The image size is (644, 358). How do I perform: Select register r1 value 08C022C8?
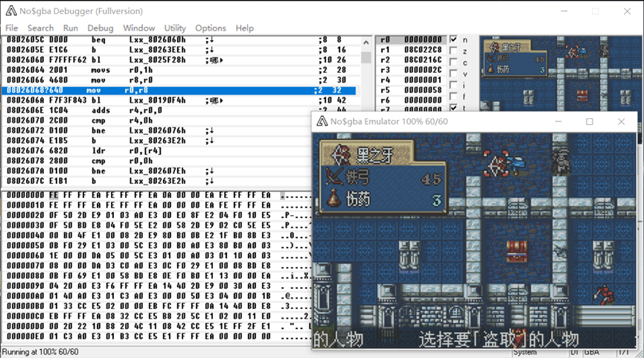(x=423, y=50)
